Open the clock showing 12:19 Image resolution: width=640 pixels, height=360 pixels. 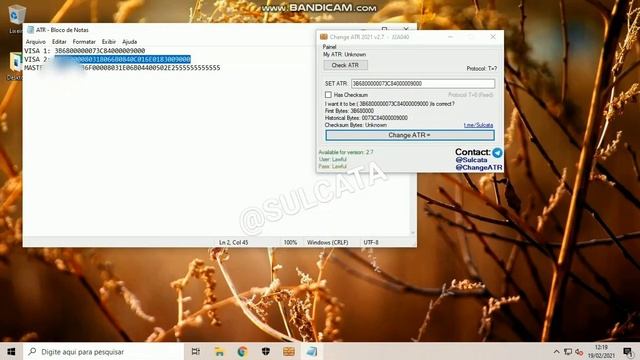[x=601, y=351]
